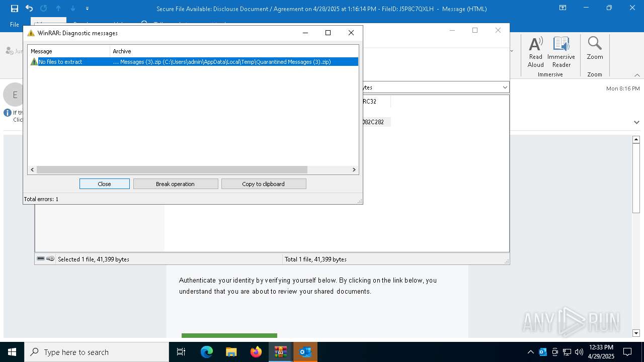This screenshot has height=362, width=644.
Task: Click the network icon in system tray
Action: (567, 352)
